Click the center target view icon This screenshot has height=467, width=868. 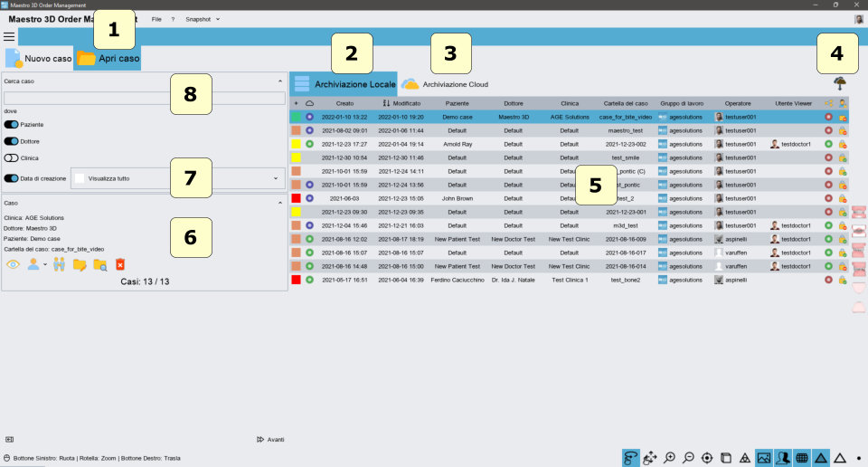coord(707,458)
